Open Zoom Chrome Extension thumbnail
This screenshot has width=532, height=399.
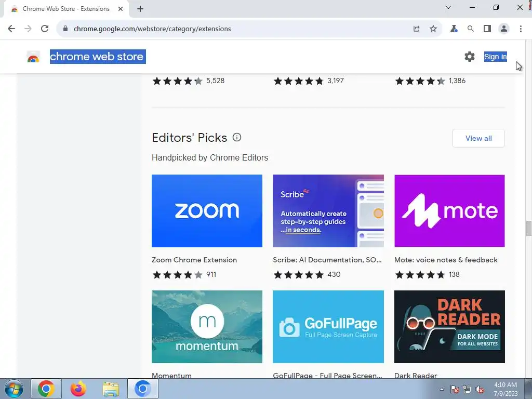coord(207,211)
